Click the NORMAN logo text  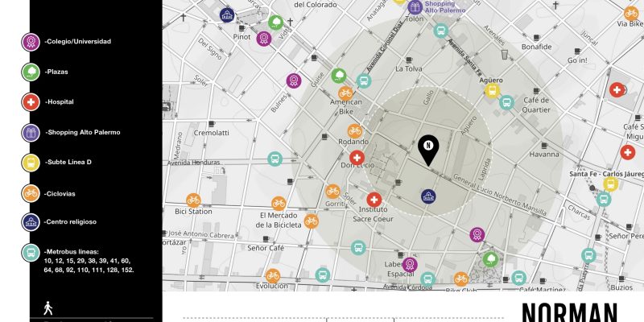[569, 312]
